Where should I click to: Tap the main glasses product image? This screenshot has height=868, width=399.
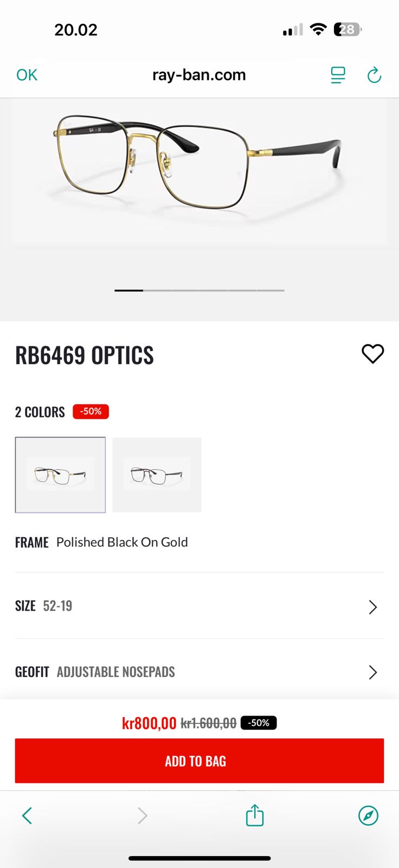click(x=199, y=163)
